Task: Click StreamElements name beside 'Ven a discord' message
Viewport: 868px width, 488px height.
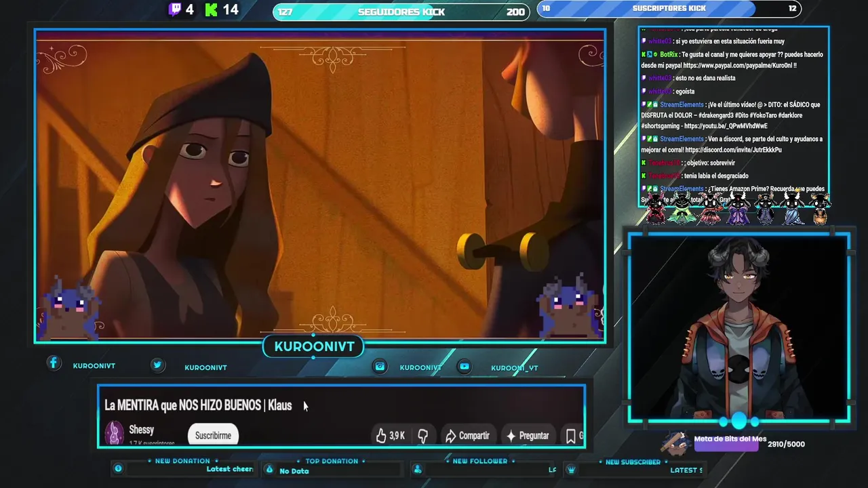Action: pos(682,139)
